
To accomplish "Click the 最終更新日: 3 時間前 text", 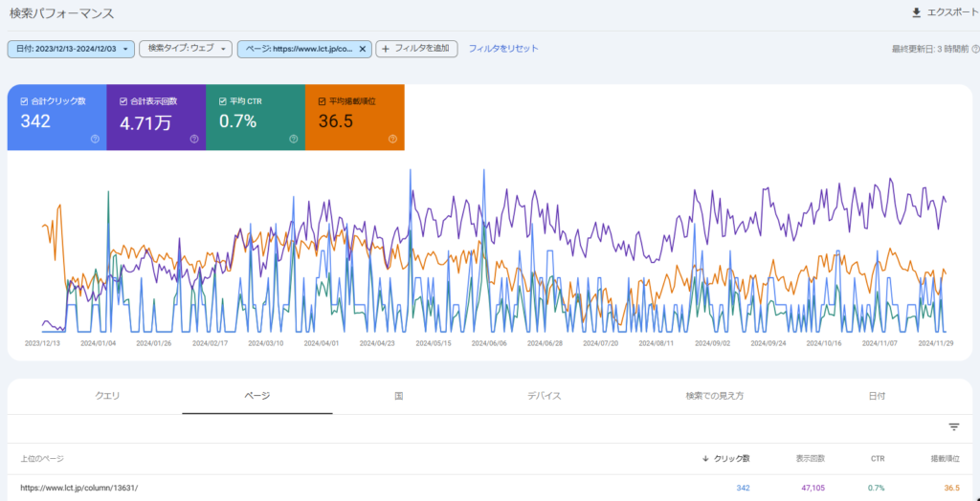I will [x=930, y=49].
